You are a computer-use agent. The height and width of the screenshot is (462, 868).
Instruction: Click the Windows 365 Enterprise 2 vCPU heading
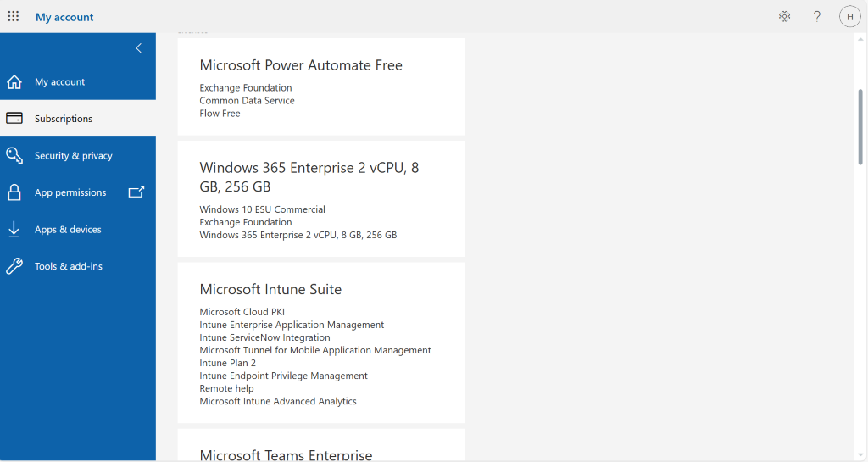[x=309, y=177]
